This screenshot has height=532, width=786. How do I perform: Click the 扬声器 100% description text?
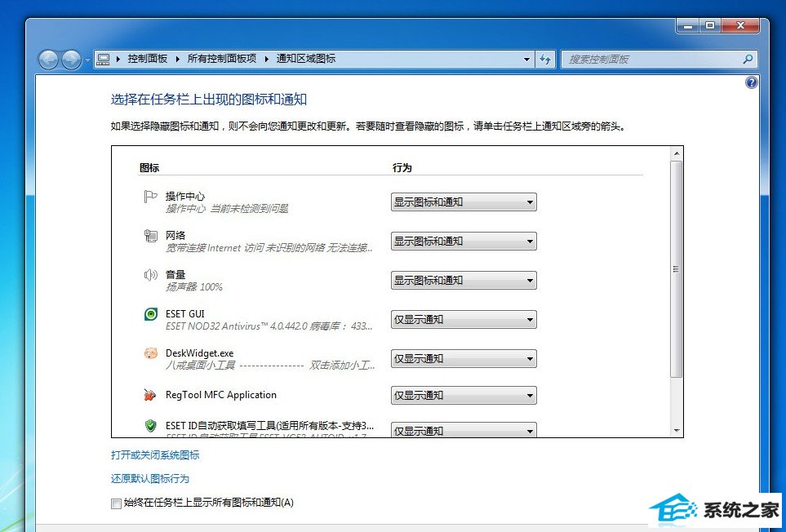click(x=194, y=287)
